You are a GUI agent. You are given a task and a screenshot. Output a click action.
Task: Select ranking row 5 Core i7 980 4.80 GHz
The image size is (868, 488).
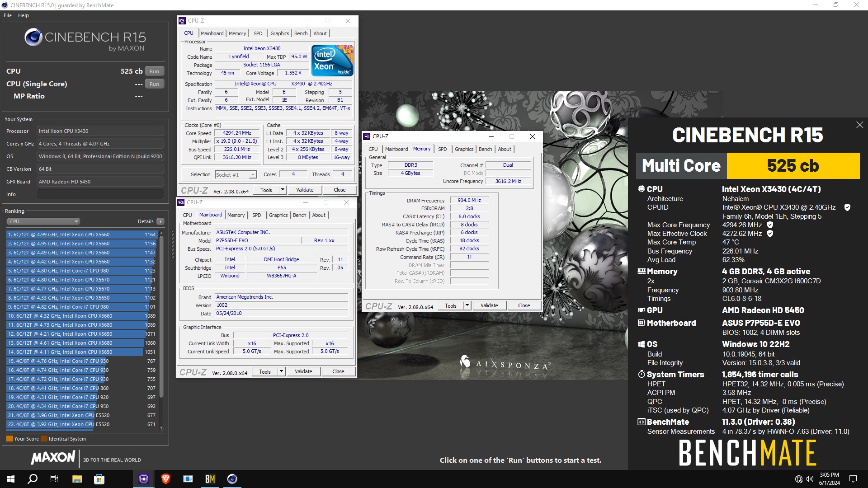(x=82, y=271)
